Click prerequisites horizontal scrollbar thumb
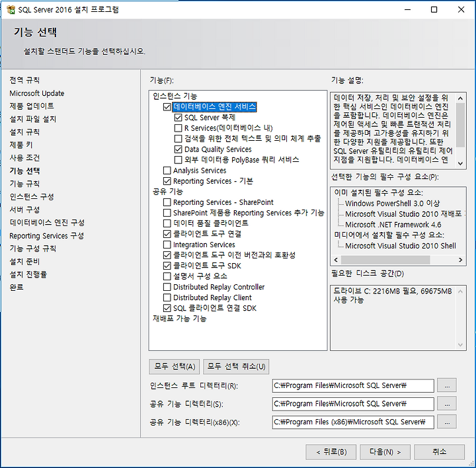Image resolution: width=476 pixels, height=468 pixels. click(385, 260)
